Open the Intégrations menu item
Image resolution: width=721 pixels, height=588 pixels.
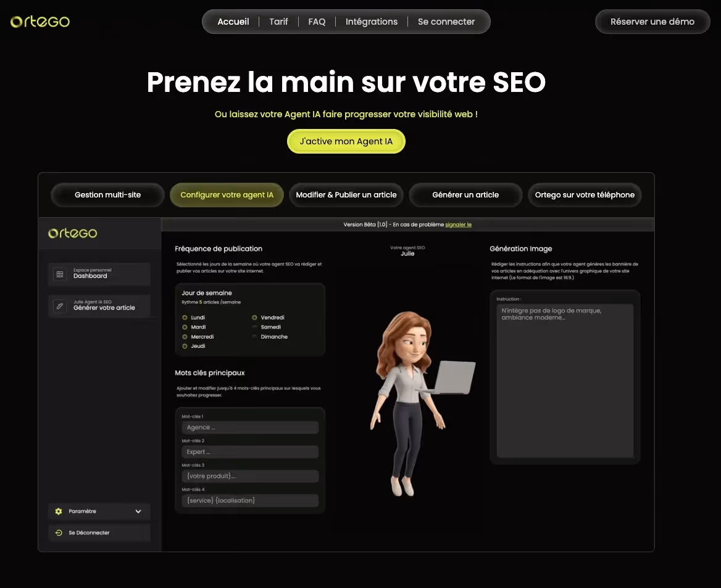pyautogui.click(x=372, y=21)
